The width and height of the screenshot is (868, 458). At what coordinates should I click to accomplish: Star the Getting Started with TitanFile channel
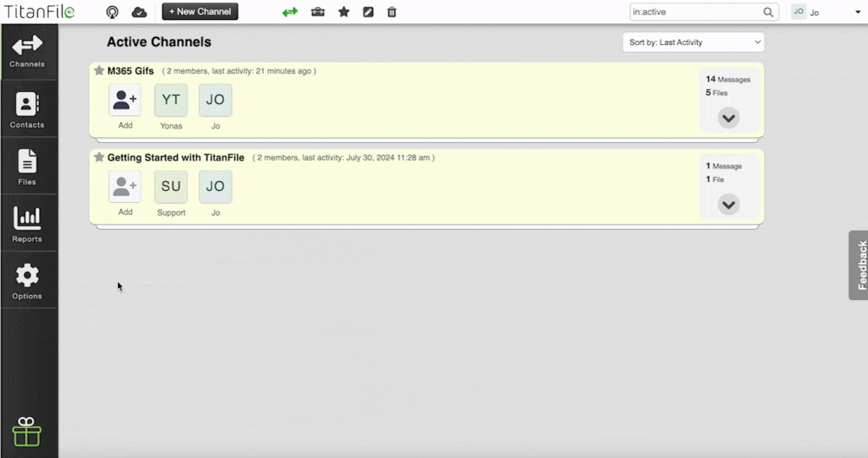click(99, 157)
